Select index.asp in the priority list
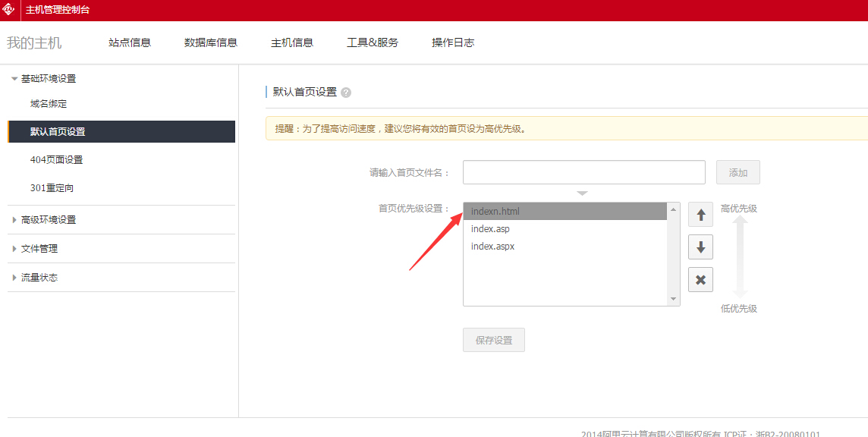Screen dimensions: 868x437 [x=490, y=229]
